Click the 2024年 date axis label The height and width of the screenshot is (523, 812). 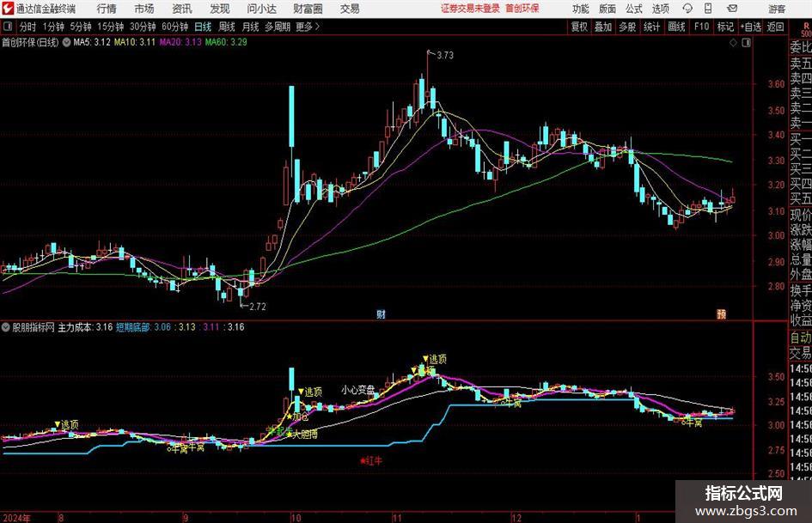(16, 518)
